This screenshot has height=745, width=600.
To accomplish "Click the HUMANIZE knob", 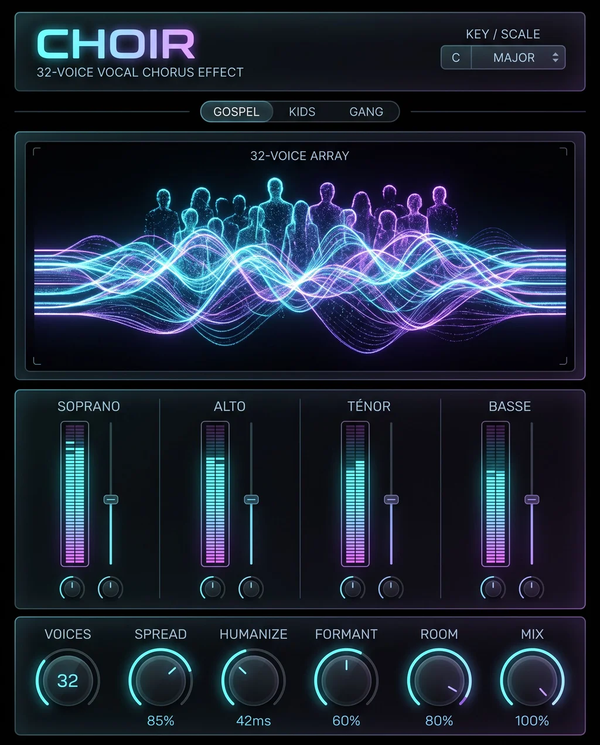I will [x=253, y=680].
